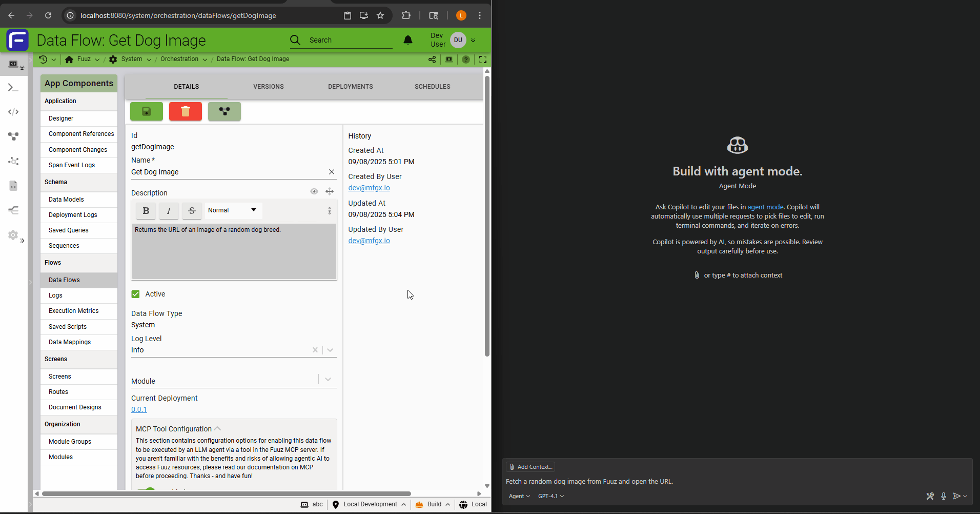This screenshot has height=514, width=980.
Task: Open Designer in sidebar
Action: [79, 118]
